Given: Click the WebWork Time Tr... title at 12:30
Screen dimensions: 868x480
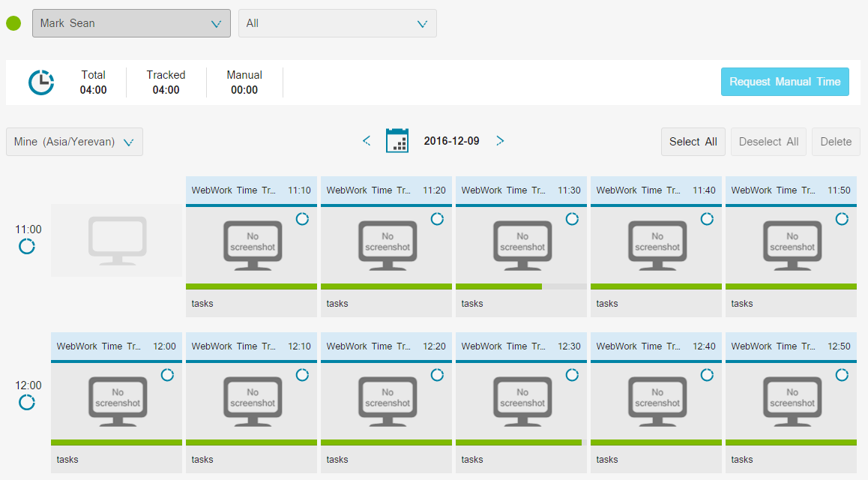Looking at the screenshot, I should pos(503,346).
